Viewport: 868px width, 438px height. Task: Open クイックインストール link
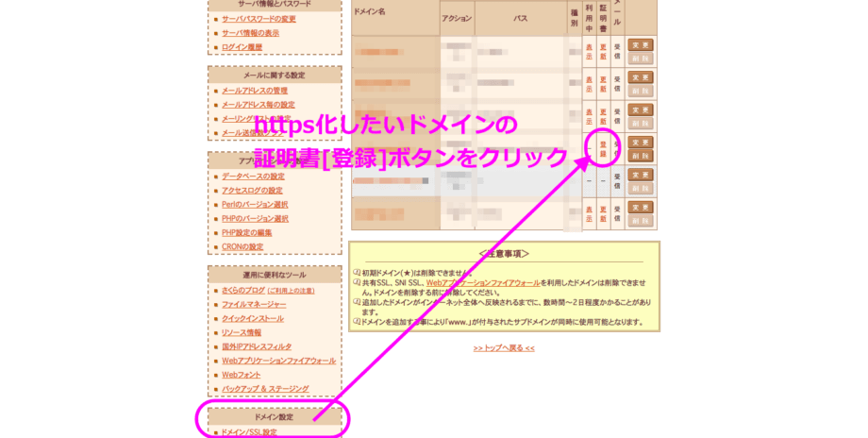point(253,319)
